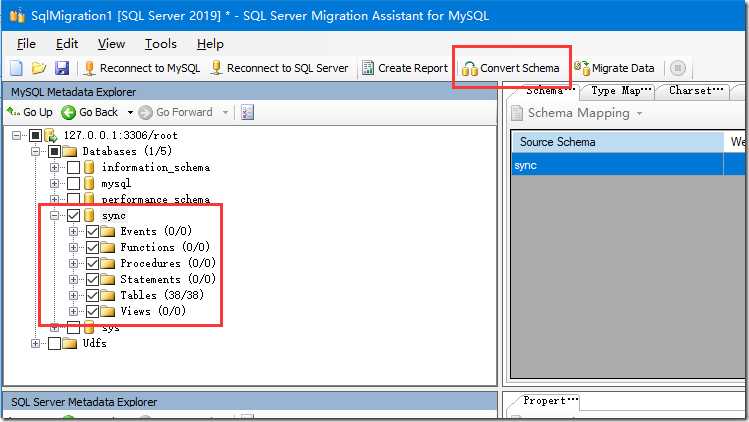This screenshot has width=749, height=422.
Task: Open the Go Back history dropdown arrow
Action: pos(130,113)
